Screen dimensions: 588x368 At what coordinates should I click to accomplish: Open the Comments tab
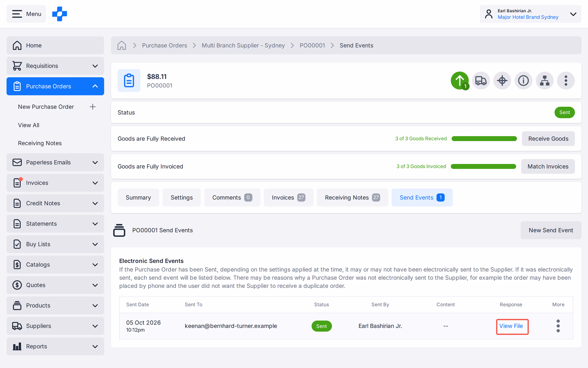[x=232, y=197]
